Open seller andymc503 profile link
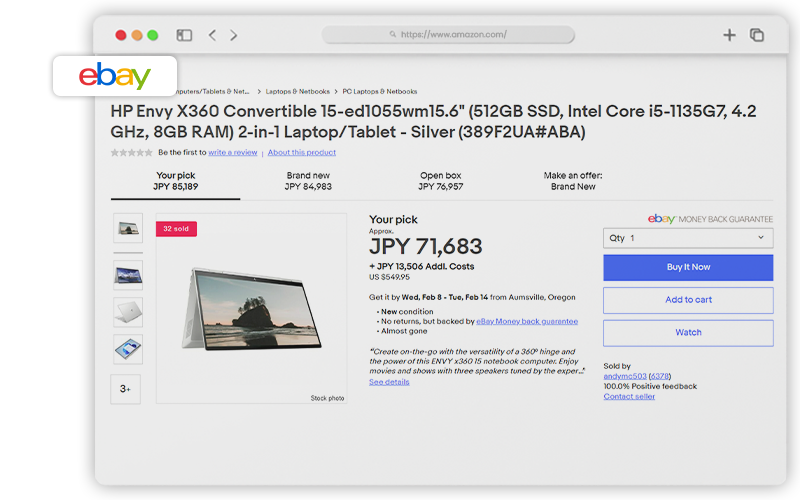The image size is (800, 500). point(625,376)
